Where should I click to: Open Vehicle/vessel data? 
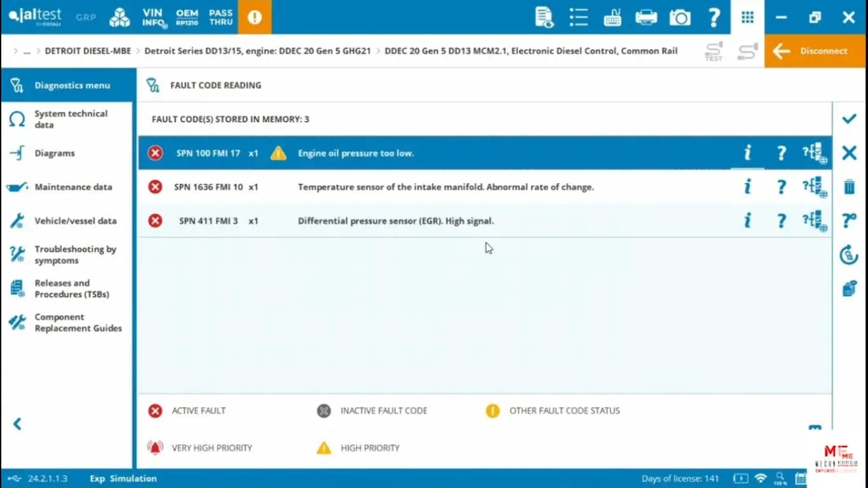point(68,221)
